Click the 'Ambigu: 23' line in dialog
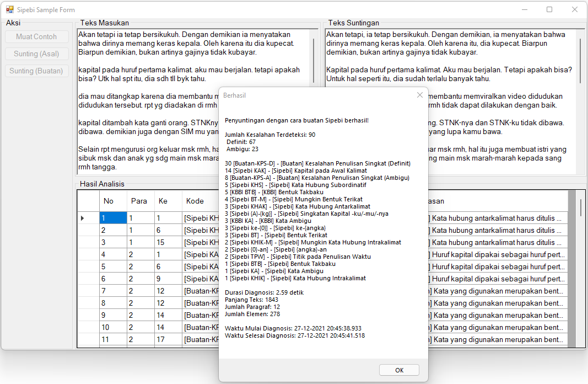588x384 pixels. [x=242, y=149]
